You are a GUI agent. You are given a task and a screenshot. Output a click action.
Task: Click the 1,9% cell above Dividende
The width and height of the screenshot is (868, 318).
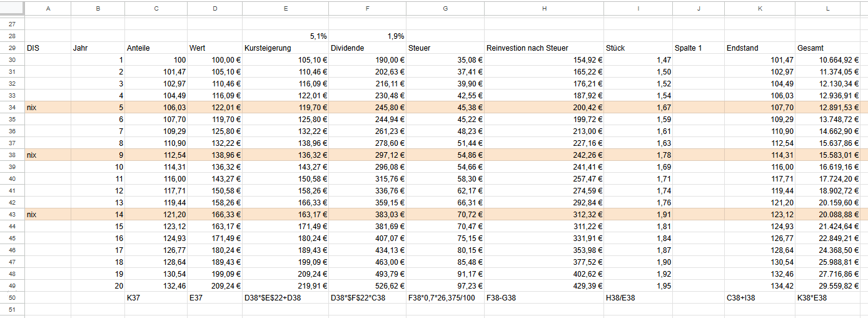pos(367,36)
